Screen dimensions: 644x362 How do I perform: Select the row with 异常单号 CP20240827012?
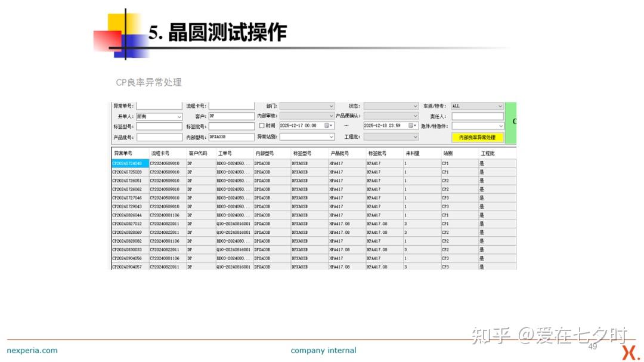click(x=127, y=224)
